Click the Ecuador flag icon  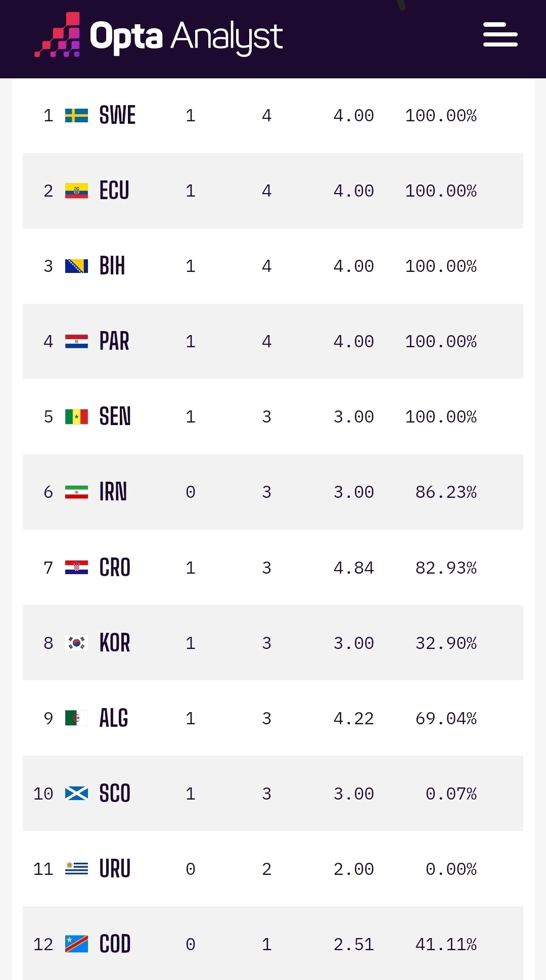(x=76, y=191)
